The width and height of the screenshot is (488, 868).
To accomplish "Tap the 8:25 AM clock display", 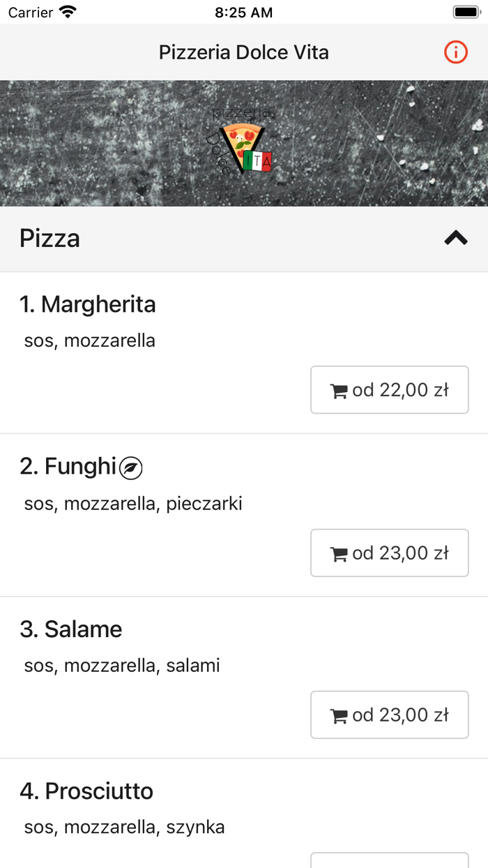I will 244,11.
